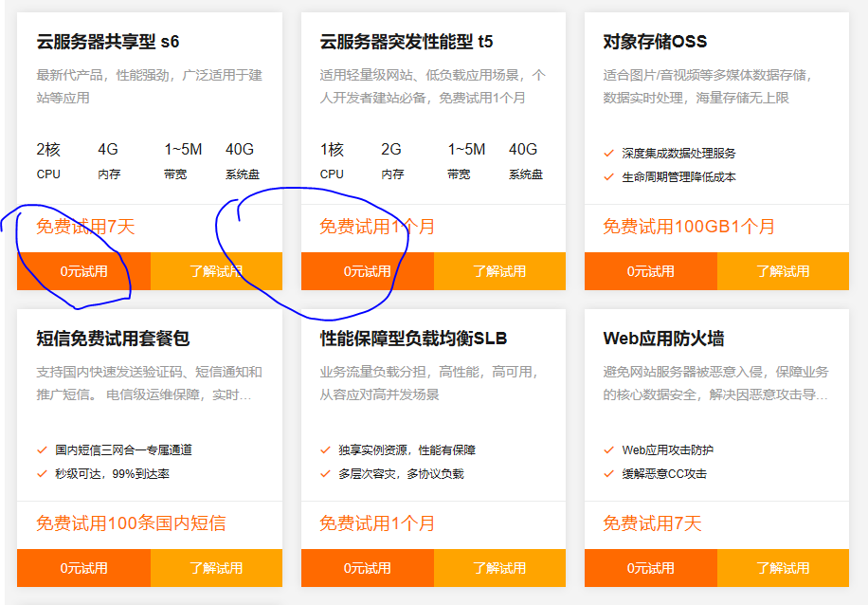The image size is (868, 605).
Task: Click the 国内短信三网合一专属通道 feature text
Action: [x=123, y=449]
